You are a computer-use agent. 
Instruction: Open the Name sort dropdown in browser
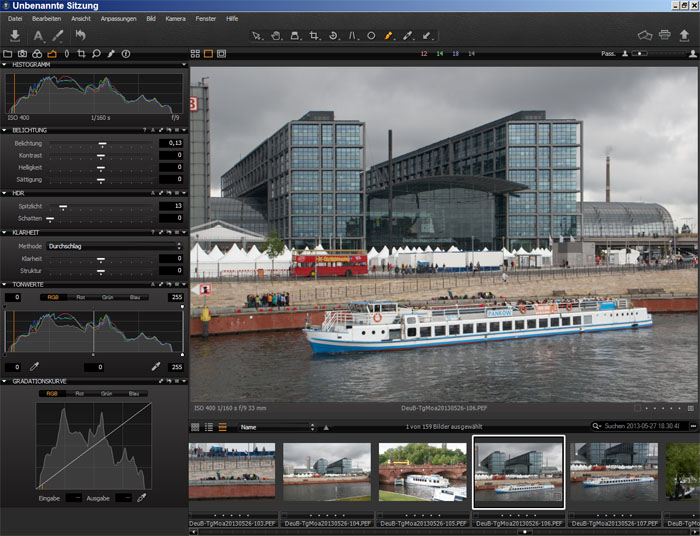pyautogui.click(x=275, y=427)
